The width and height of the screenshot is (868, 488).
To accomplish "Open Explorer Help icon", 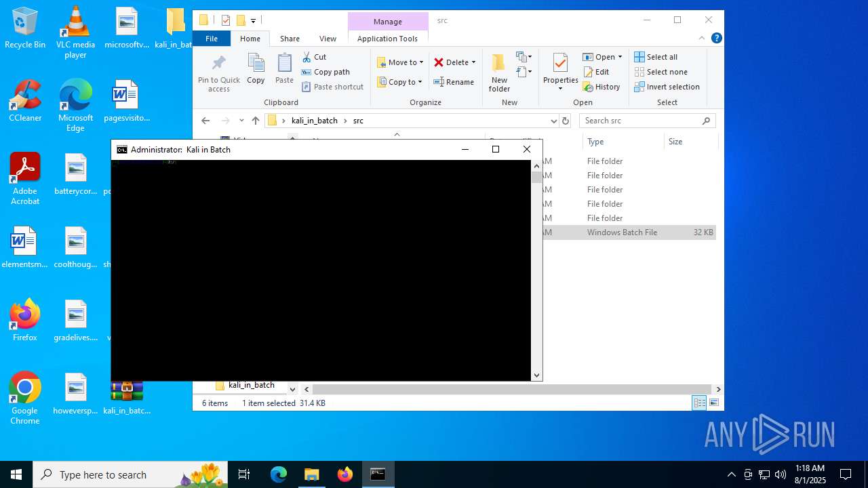I will click(x=716, y=38).
